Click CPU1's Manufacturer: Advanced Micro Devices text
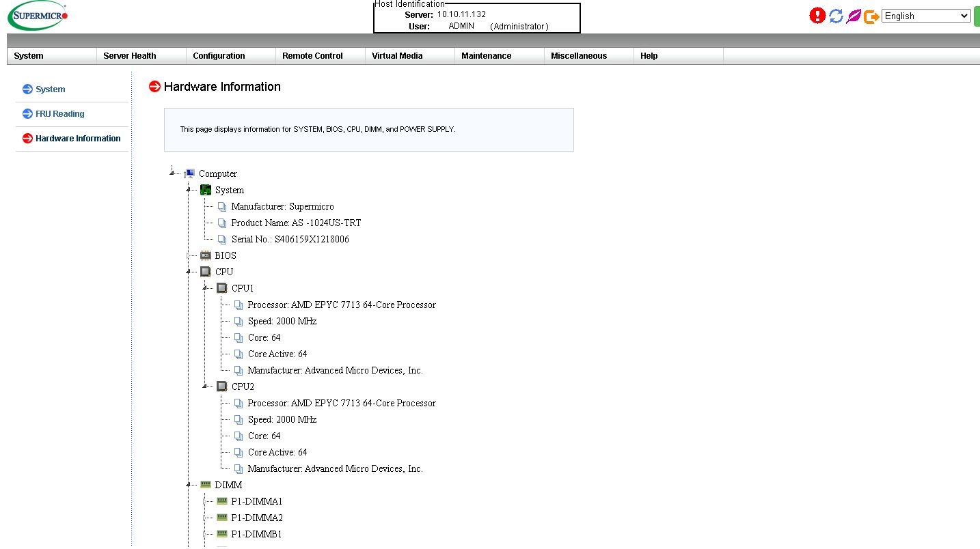The height and width of the screenshot is (549, 980). (336, 370)
